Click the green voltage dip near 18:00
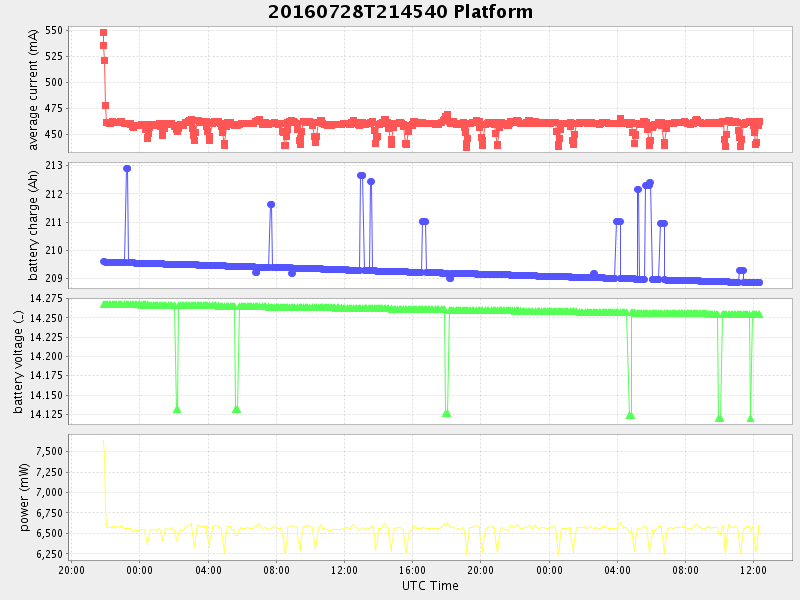 coord(446,413)
